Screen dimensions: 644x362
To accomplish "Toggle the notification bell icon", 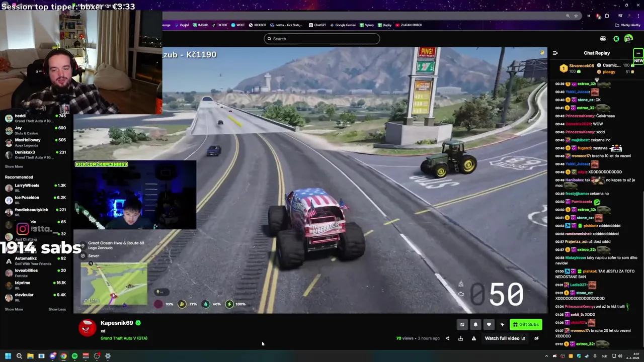I will 475,325.
